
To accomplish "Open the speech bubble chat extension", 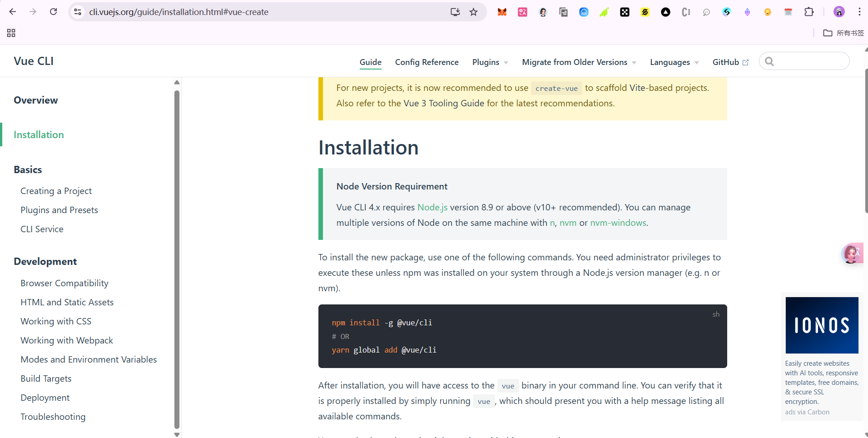I will [x=706, y=12].
